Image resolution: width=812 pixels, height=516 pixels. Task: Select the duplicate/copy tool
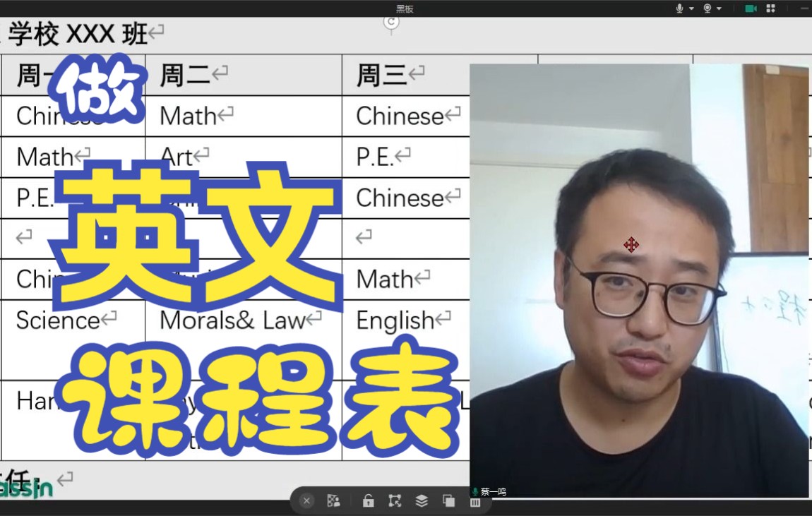tap(448, 500)
